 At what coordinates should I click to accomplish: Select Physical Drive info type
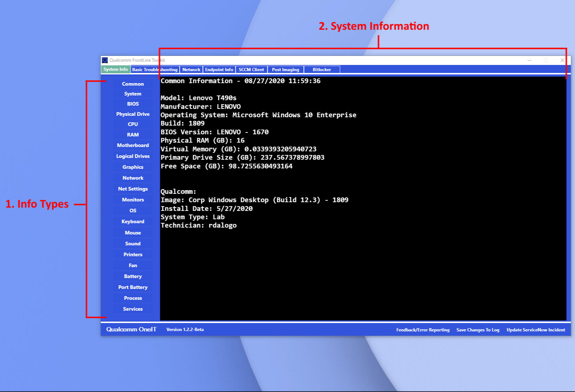[x=133, y=114]
